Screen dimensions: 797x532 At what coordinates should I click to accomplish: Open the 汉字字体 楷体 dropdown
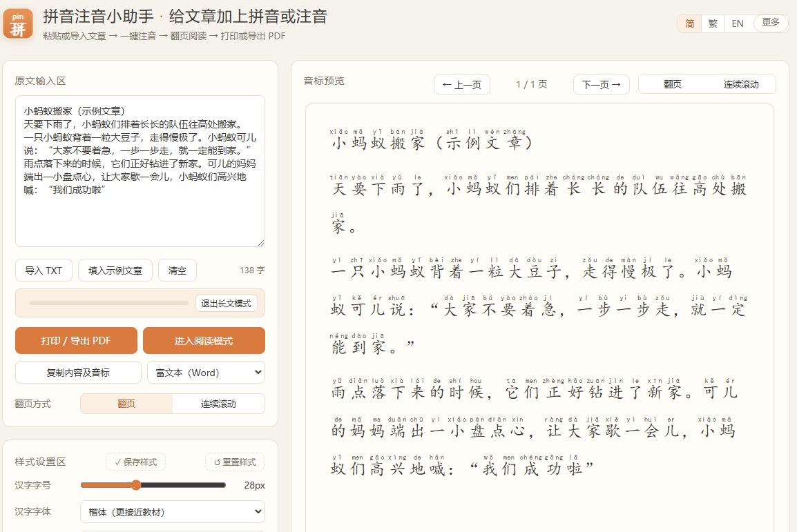(x=173, y=512)
